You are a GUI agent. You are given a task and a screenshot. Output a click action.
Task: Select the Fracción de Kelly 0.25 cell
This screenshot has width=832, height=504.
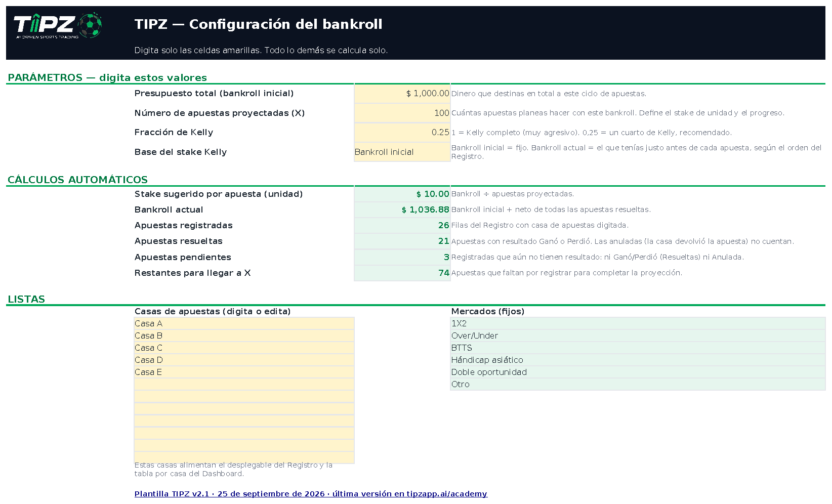(402, 133)
